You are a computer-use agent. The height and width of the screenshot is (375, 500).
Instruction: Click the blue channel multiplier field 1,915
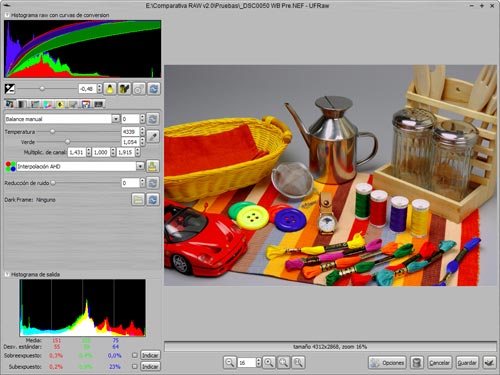125,152
